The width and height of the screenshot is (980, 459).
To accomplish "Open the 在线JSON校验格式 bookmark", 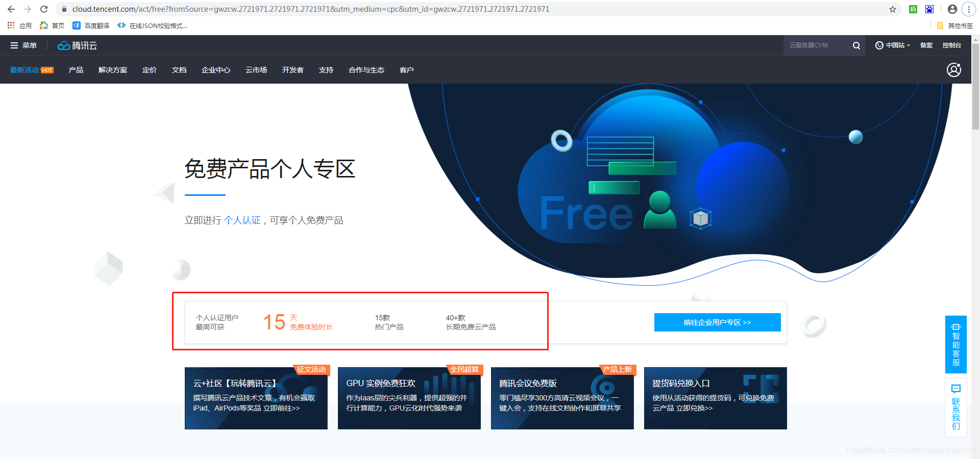I will (x=153, y=25).
